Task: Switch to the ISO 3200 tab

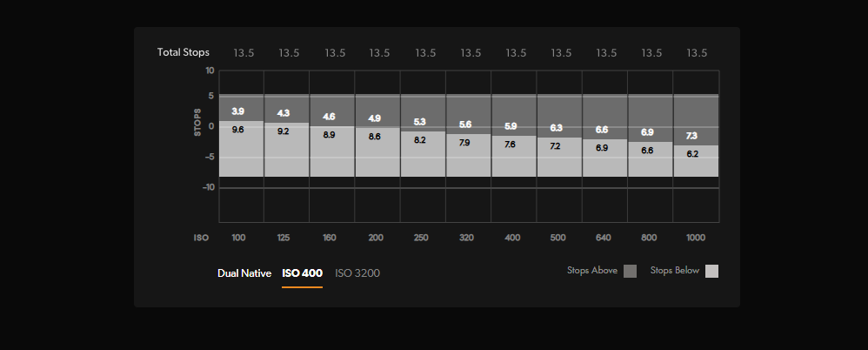Action: pos(357,273)
